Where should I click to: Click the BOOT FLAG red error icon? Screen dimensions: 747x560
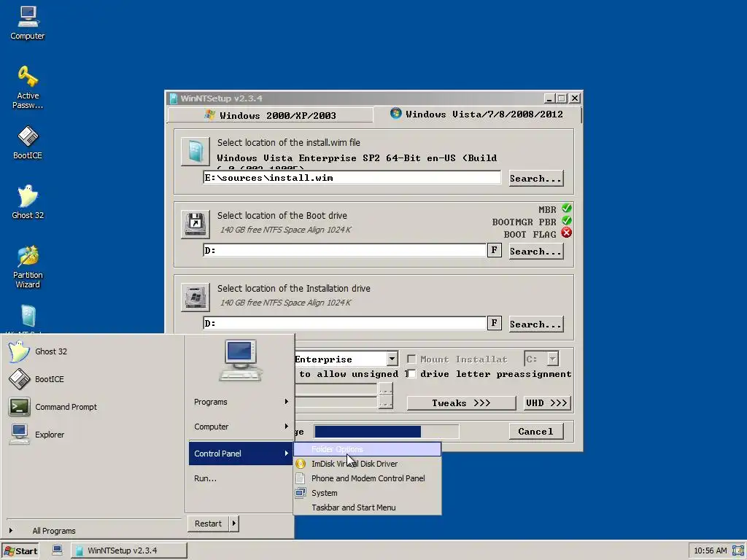566,233
